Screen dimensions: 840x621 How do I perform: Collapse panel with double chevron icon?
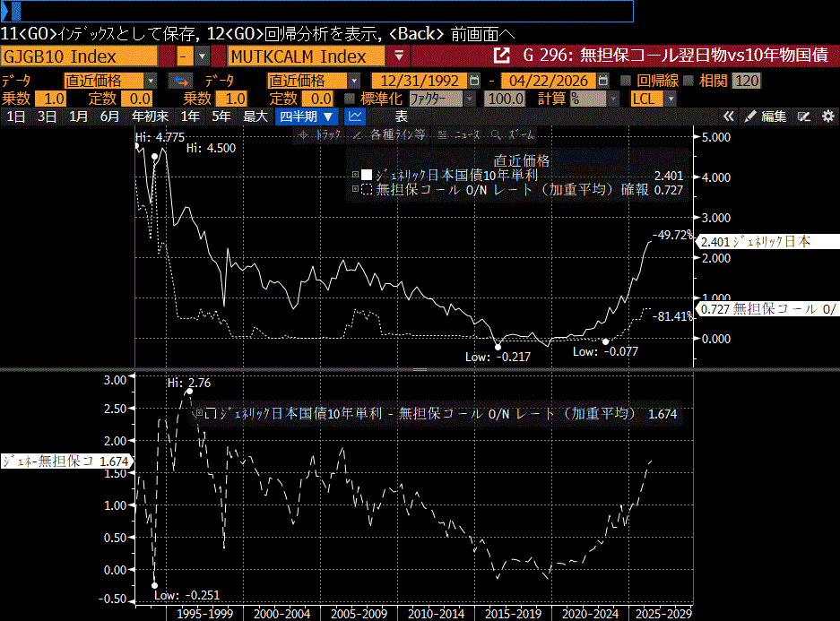729,116
